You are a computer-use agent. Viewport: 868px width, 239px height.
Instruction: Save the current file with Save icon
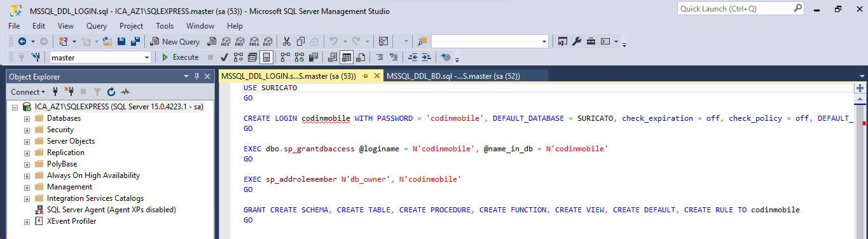pyautogui.click(x=121, y=41)
